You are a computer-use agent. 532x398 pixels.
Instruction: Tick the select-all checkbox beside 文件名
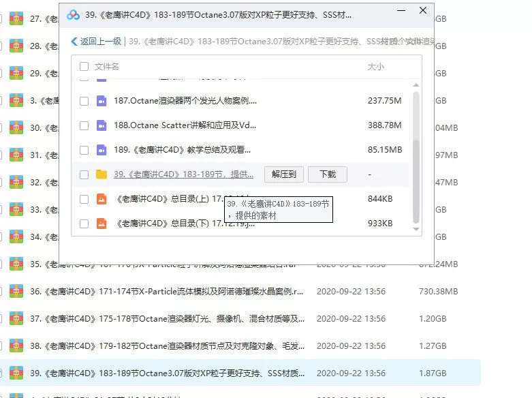point(84,67)
